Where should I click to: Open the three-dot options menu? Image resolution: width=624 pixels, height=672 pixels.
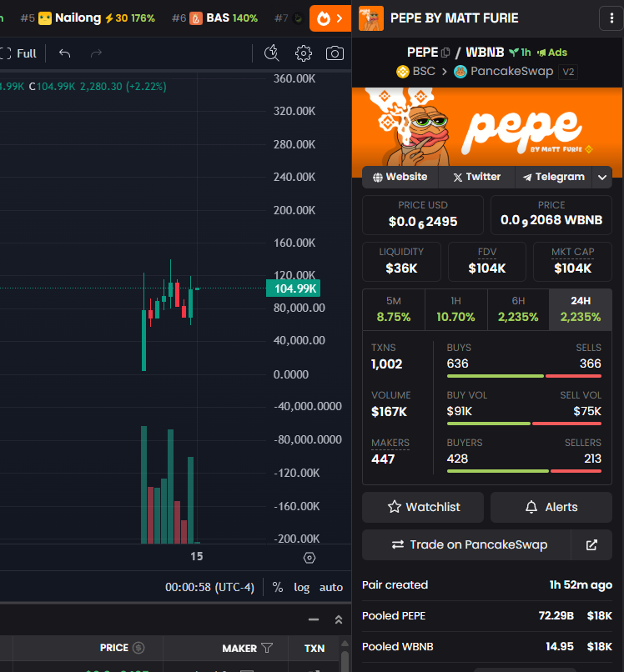click(x=611, y=18)
